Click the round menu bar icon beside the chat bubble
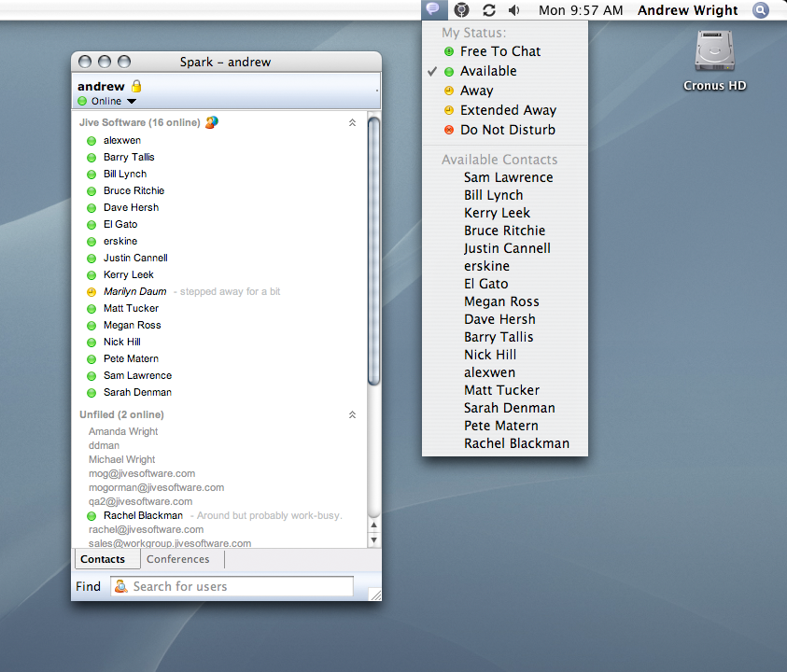Viewport: 787px width, 672px height. 461,10
